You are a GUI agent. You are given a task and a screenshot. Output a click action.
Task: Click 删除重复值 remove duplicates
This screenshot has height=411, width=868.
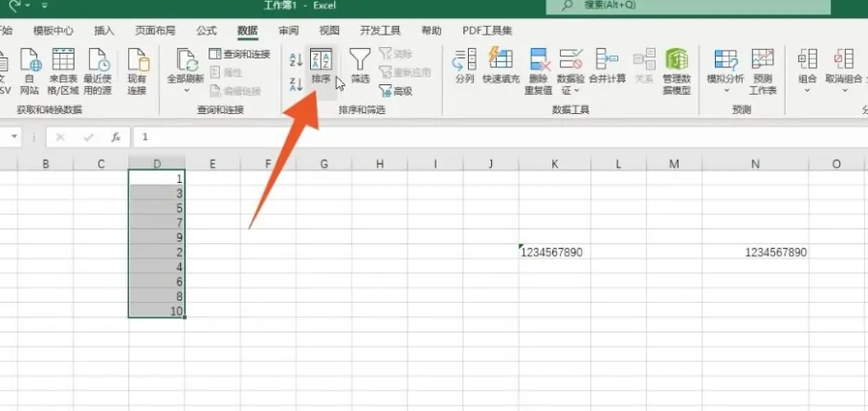(538, 71)
